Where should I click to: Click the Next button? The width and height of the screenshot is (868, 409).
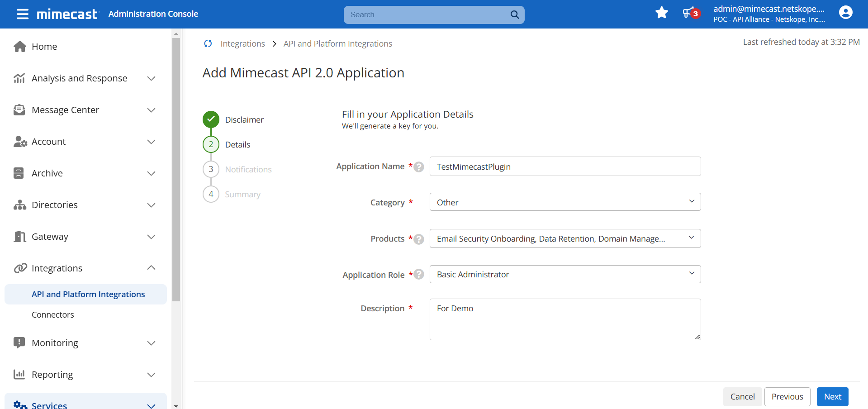[x=833, y=397]
